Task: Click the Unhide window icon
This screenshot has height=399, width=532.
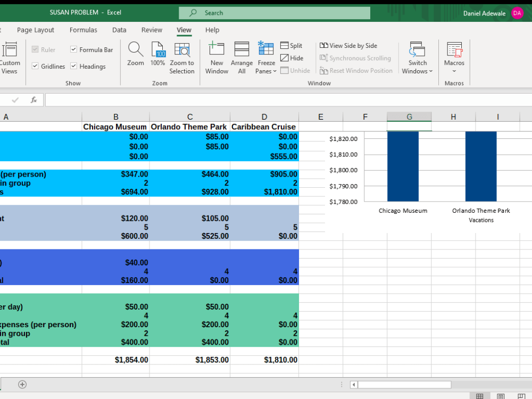Action: click(x=284, y=71)
